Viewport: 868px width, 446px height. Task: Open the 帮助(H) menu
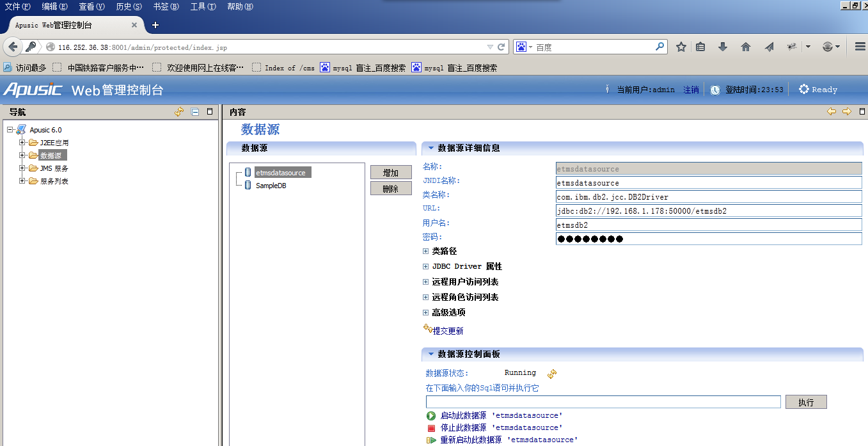(240, 6)
